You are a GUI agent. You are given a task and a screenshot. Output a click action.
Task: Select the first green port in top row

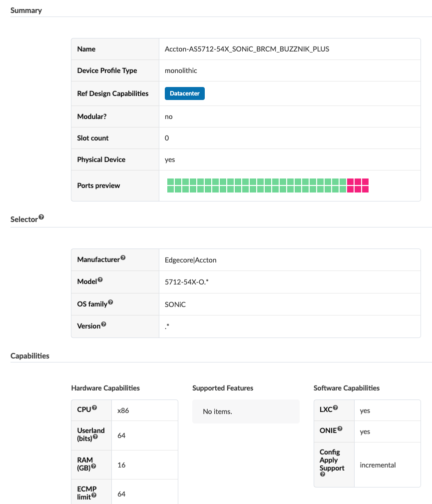coord(171,181)
